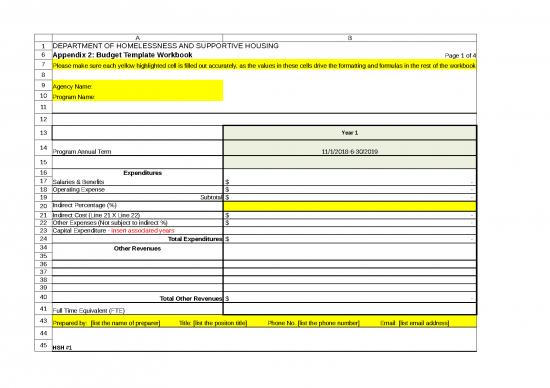Click 'DEPARTMENT OF HOMELESSNESS AND SUPPORTIVE HOUSING' title
This screenshot has width=550, height=388.
click(x=166, y=46)
